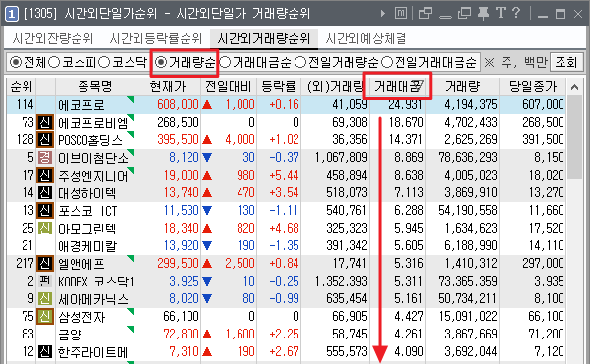Open help with the question mark icon
Viewport: 590px width, 364px height.
[x=516, y=13]
